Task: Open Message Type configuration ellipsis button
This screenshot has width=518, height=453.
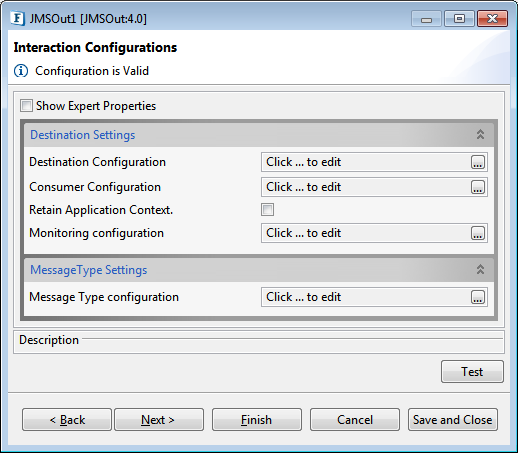Action: coord(478,297)
